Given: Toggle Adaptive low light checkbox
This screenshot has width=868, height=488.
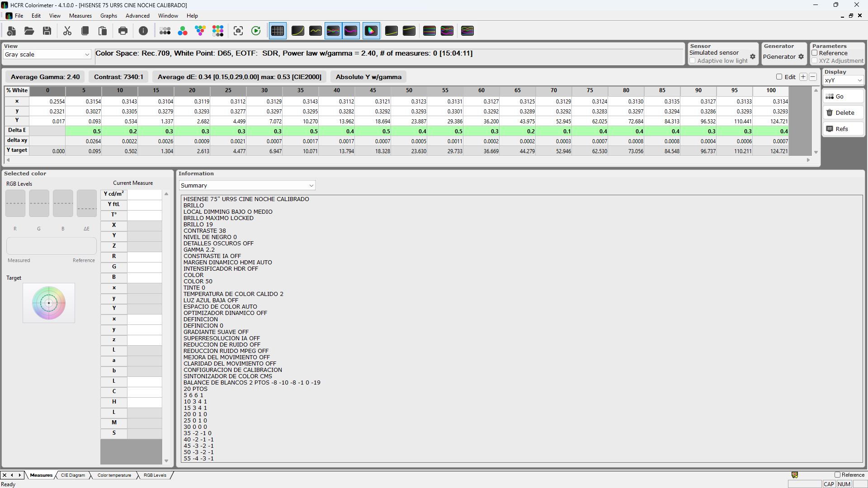Looking at the screenshot, I should pyautogui.click(x=693, y=61).
